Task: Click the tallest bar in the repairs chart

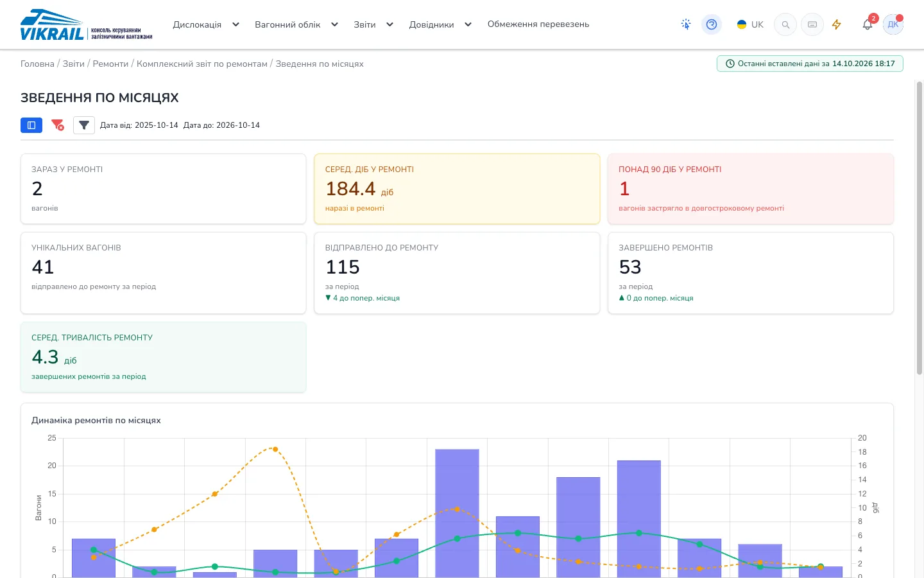Action: [x=457, y=513]
